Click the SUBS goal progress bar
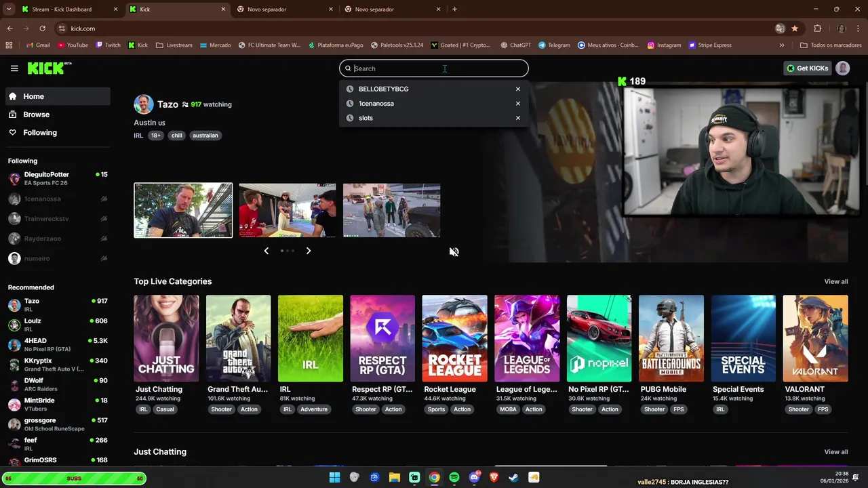 [73, 479]
